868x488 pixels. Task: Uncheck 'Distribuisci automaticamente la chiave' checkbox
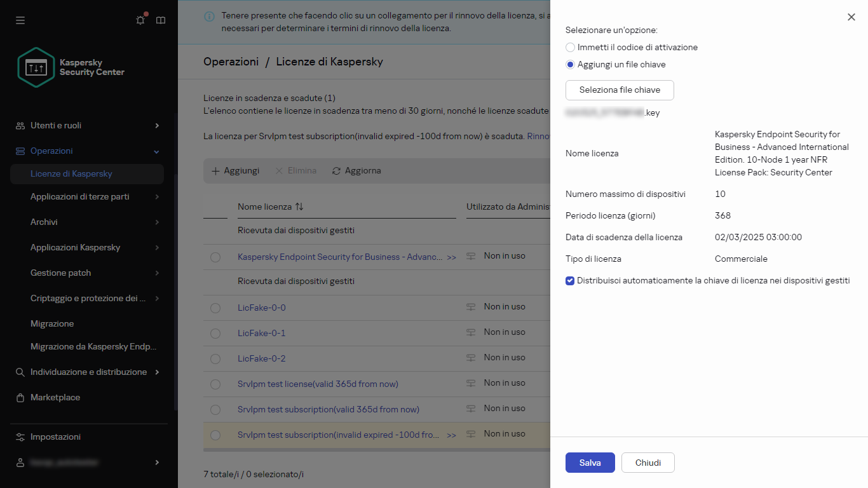[570, 281]
